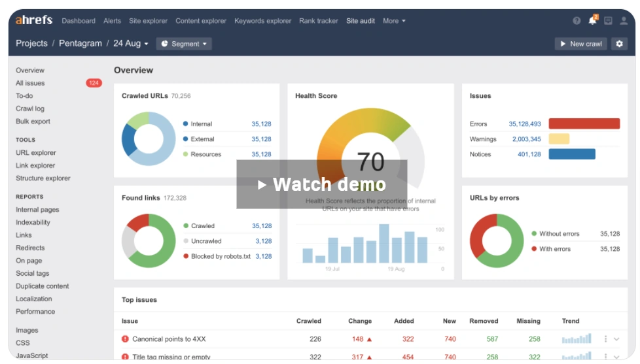Open the user account profile icon
The height and width of the screenshot is (364, 640).
[624, 21]
